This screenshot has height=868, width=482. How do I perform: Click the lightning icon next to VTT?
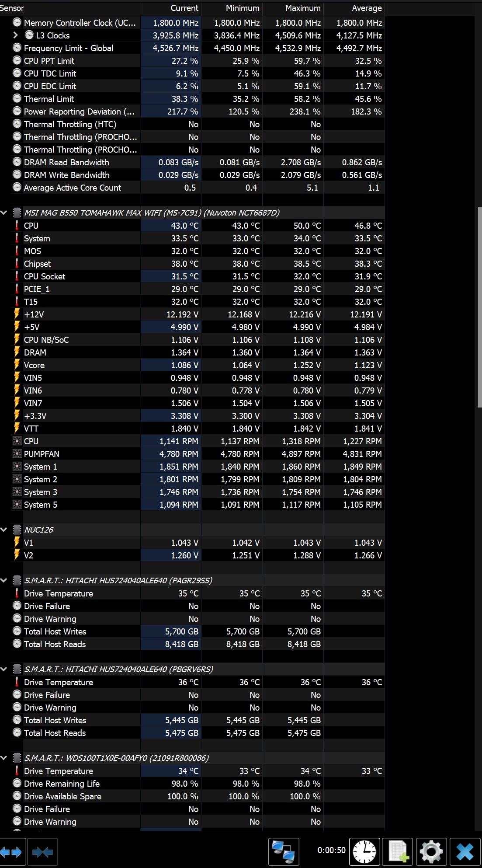click(x=17, y=428)
